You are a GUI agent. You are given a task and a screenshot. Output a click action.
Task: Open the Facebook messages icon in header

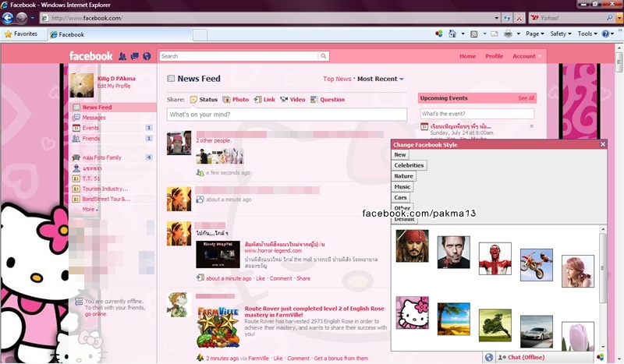134,56
